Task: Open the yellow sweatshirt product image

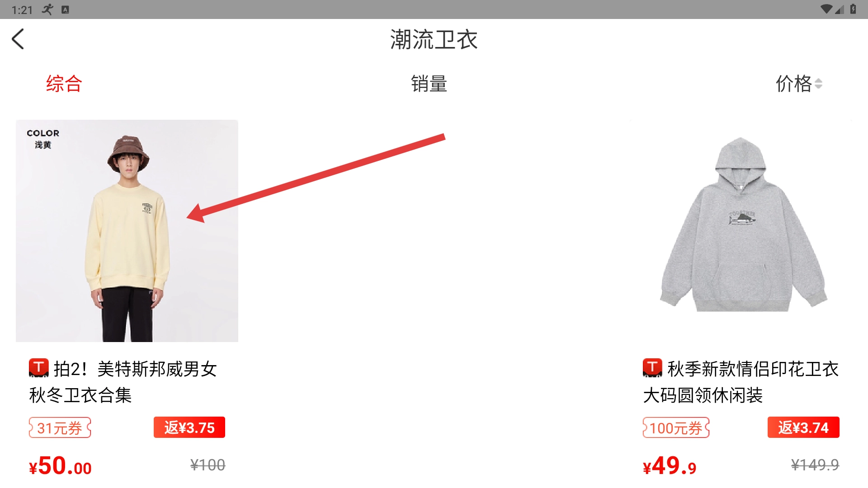Action: coord(127,231)
